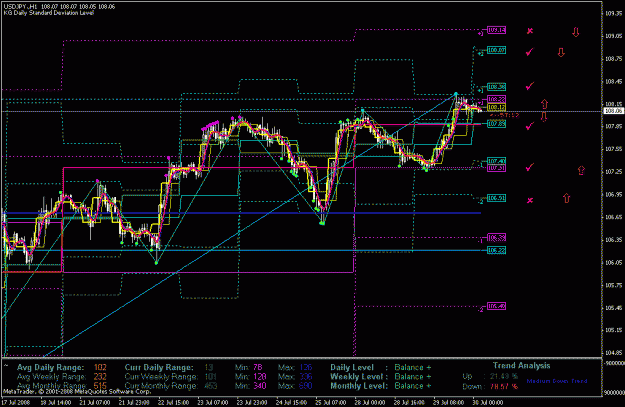Select the magenta 108.22 level label

(497, 99)
